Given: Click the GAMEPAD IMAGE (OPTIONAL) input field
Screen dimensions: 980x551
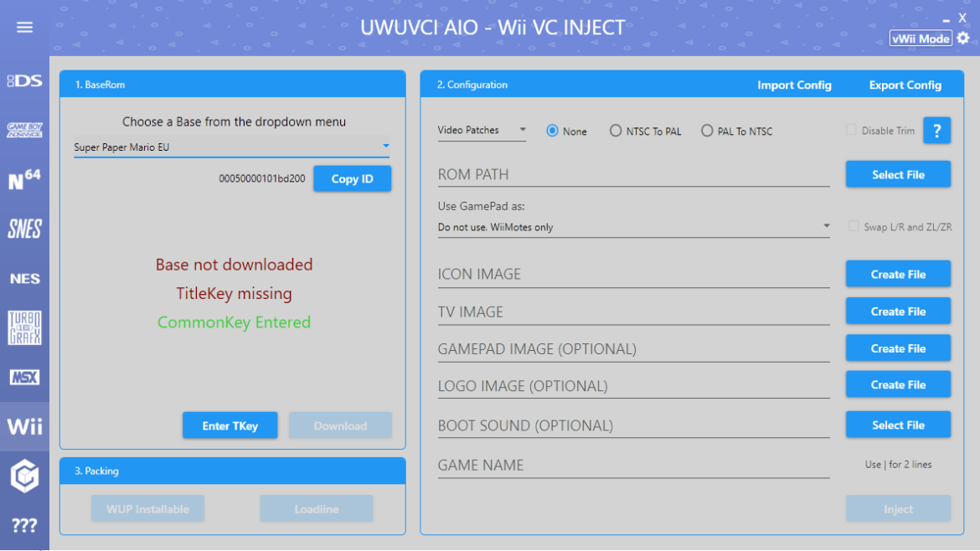Looking at the screenshot, I should pyautogui.click(x=633, y=348).
